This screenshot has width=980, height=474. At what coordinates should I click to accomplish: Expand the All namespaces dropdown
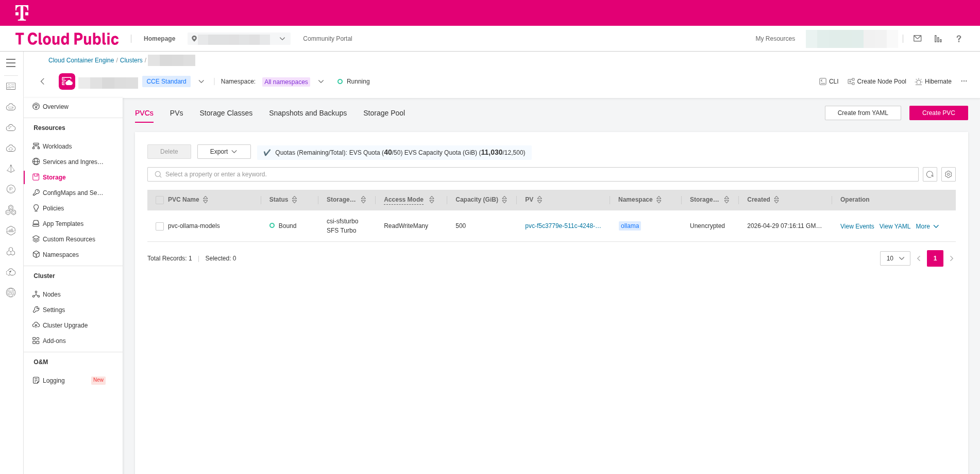point(321,81)
